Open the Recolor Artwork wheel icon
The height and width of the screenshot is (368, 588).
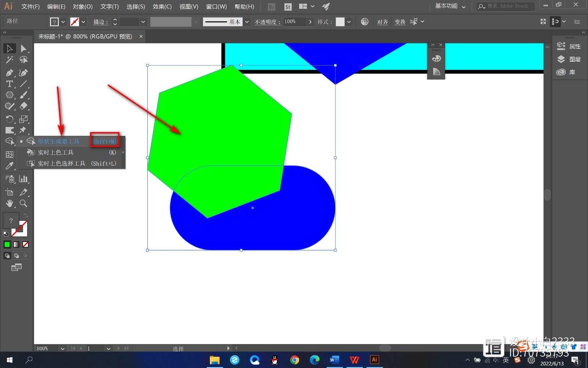coord(365,22)
